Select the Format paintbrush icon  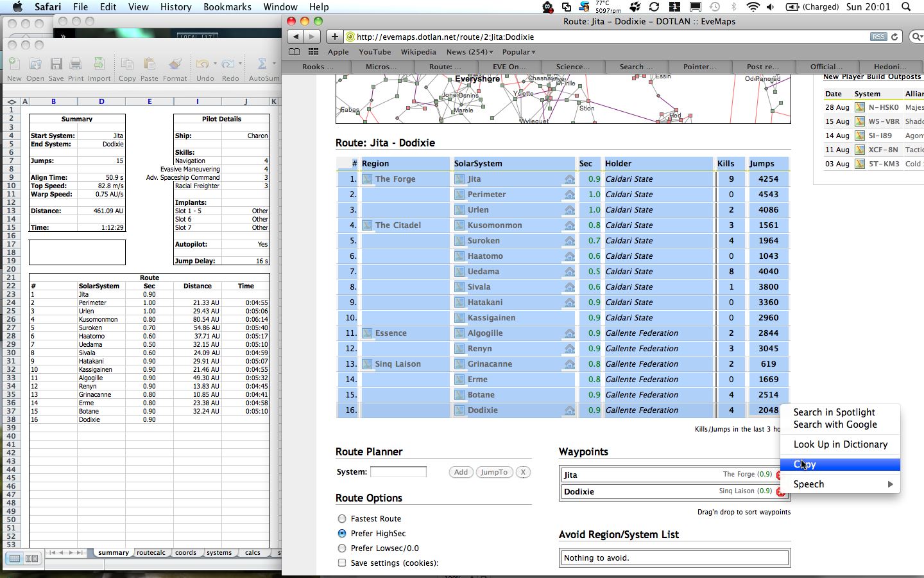pyautogui.click(x=175, y=64)
